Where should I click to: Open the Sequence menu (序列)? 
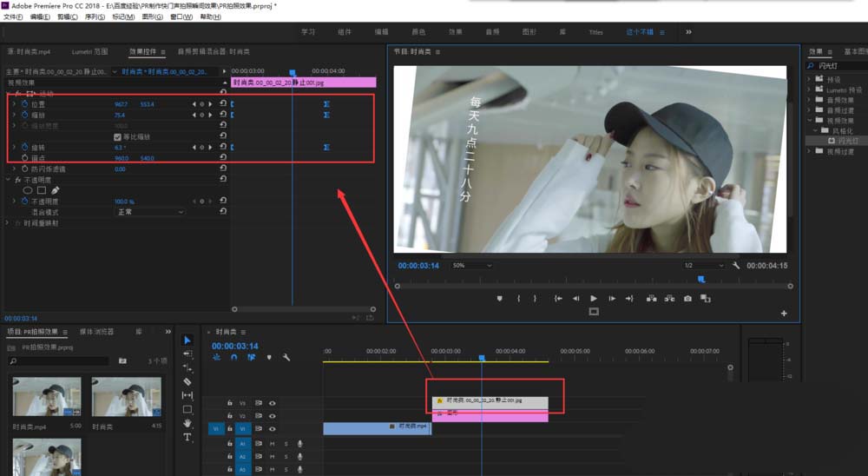(x=95, y=17)
